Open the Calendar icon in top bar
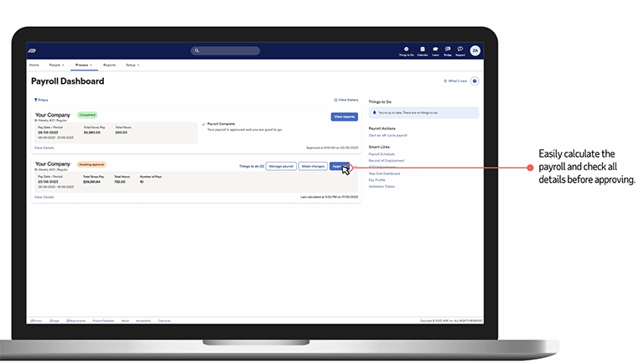The image size is (644, 363). [x=422, y=50]
